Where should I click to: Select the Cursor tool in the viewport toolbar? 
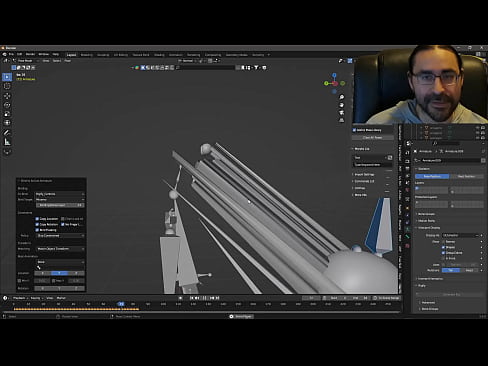click(x=7, y=86)
